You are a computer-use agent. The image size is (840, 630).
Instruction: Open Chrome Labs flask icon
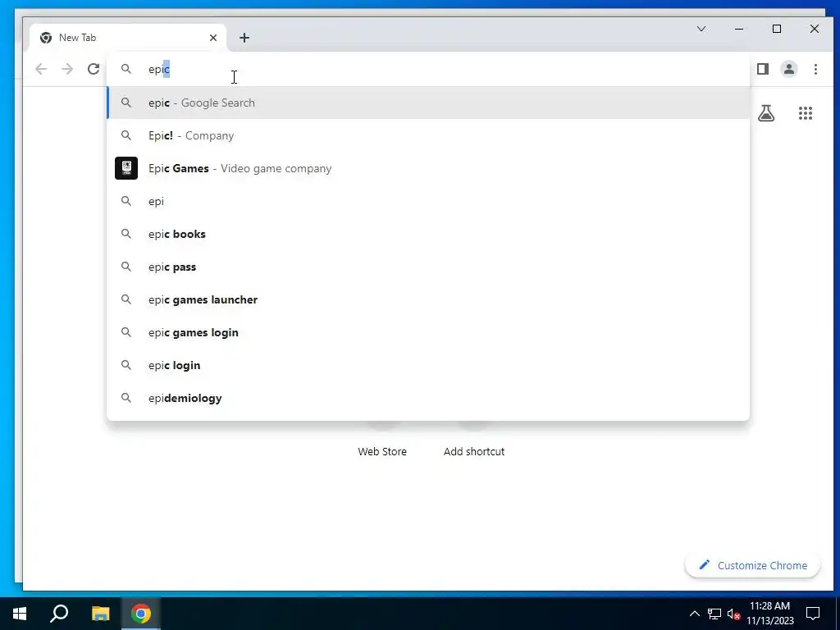pos(766,113)
